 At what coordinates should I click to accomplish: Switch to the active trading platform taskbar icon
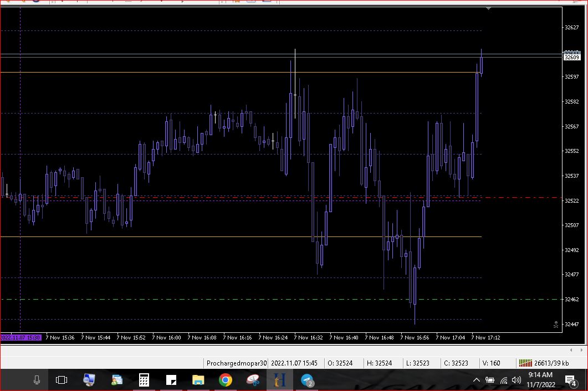click(x=280, y=380)
